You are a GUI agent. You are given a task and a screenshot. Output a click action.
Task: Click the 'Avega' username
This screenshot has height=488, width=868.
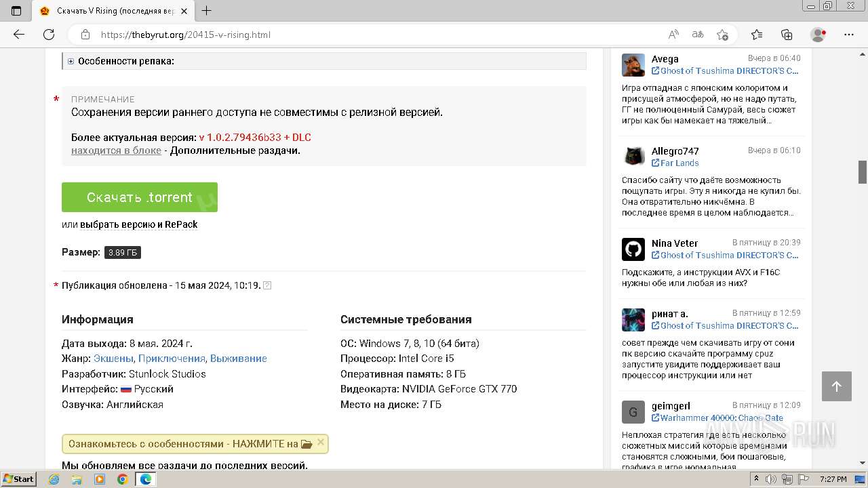coord(665,59)
